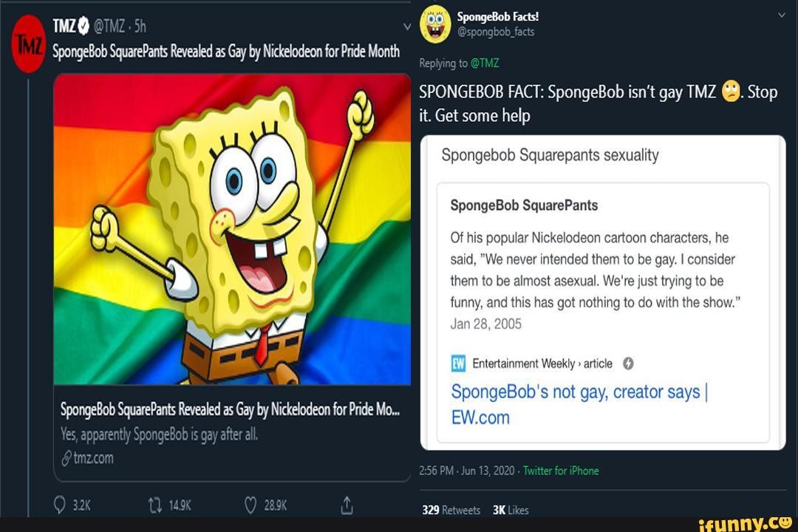Click the ifunny.co watermark logo
The height and width of the screenshot is (532, 798).
point(746,523)
